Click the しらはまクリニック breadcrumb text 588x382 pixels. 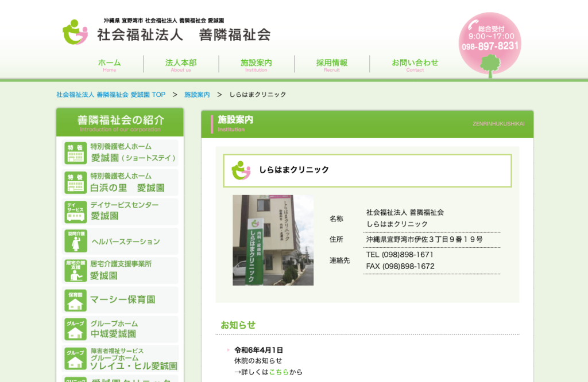(258, 95)
